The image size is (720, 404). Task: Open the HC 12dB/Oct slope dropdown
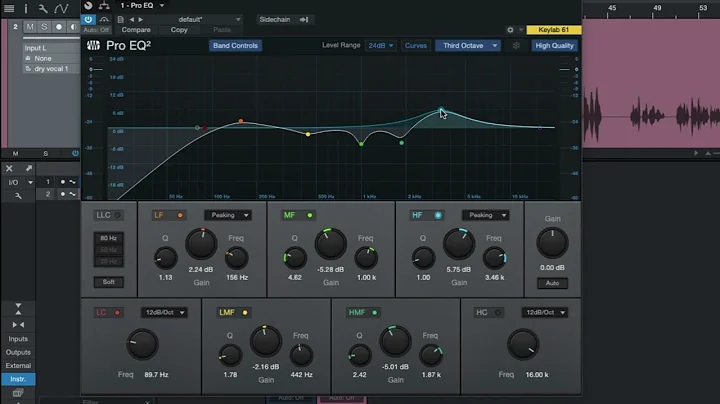click(545, 313)
